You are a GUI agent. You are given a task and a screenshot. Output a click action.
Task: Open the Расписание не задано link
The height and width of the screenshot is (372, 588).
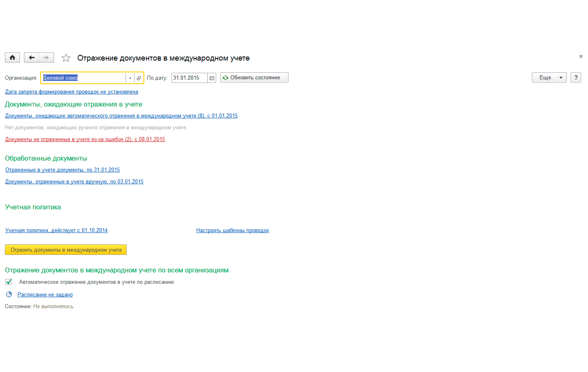(x=45, y=295)
